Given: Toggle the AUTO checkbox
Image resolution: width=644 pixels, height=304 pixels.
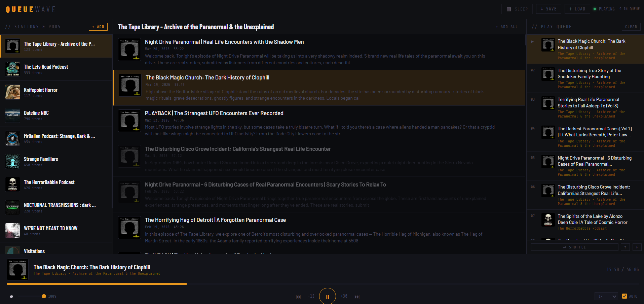Looking at the screenshot, I should pyautogui.click(x=624, y=296).
